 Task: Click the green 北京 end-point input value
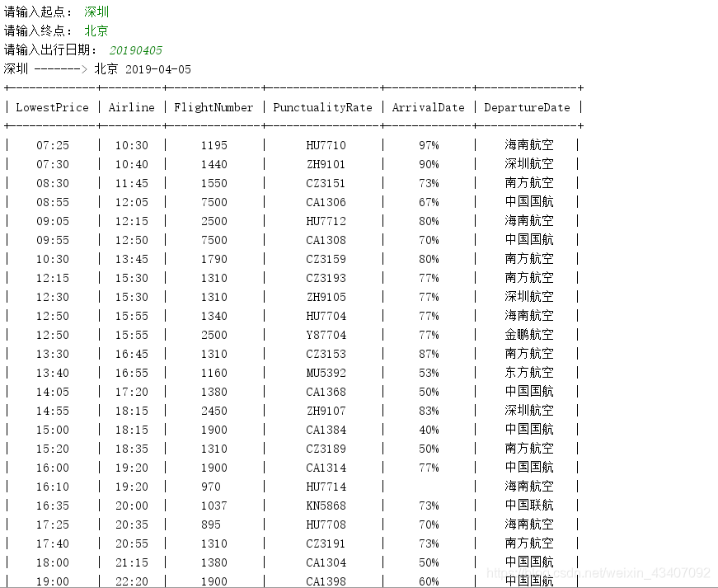[96, 31]
